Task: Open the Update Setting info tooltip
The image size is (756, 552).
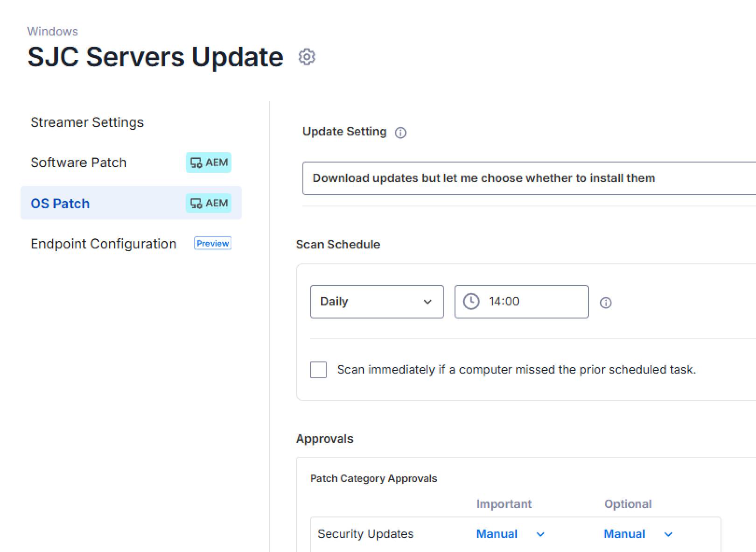Action: pos(400,133)
